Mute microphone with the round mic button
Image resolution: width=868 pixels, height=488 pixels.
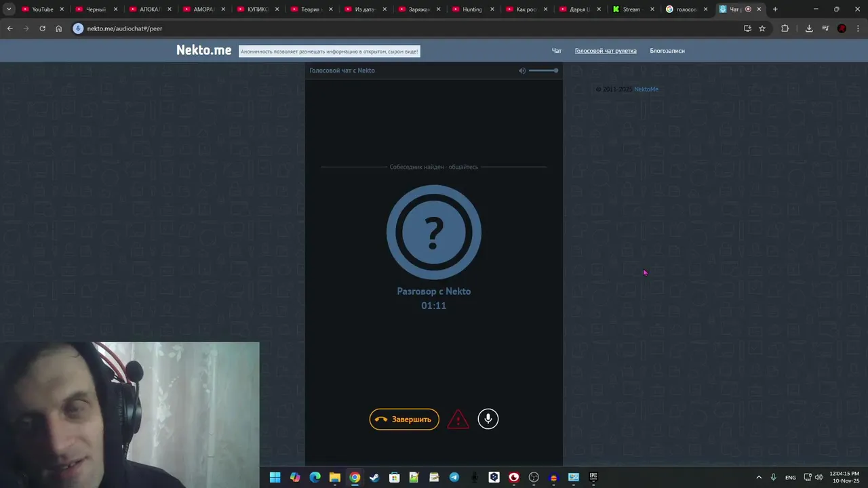click(488, 419)
